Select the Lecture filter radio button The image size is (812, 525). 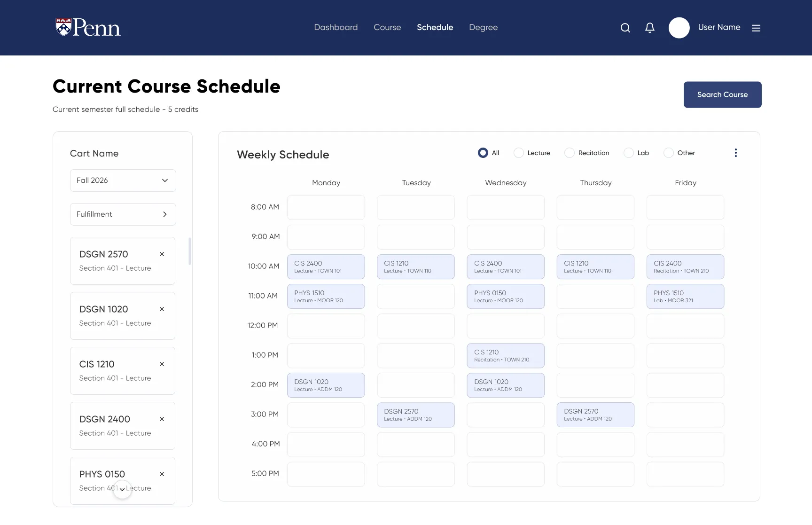tap(518, 153)
